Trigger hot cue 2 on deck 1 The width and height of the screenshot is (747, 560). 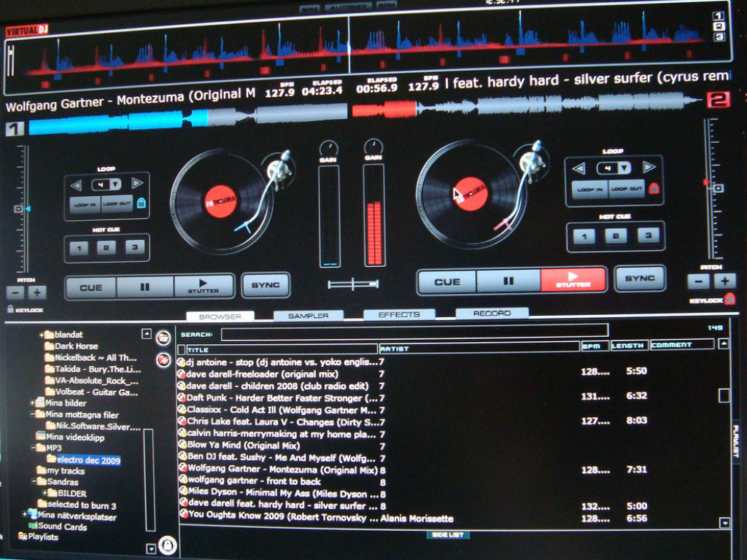coord(107,248)
